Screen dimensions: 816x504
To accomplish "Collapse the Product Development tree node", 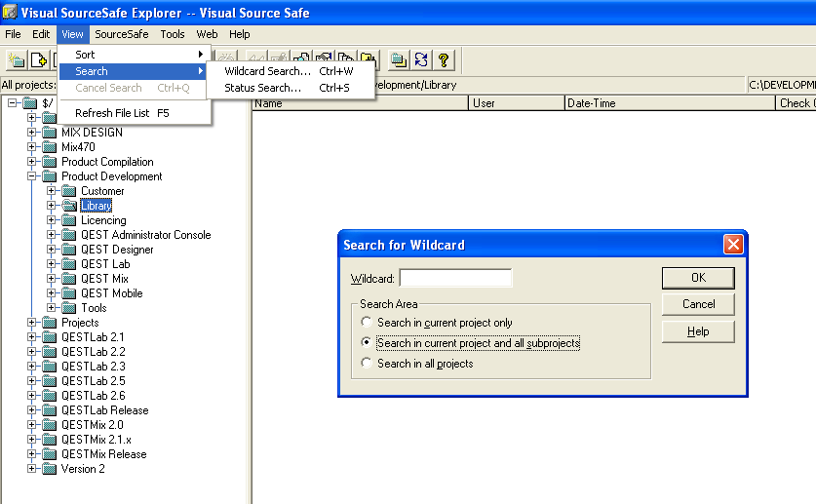I will (x=32, y=176).
